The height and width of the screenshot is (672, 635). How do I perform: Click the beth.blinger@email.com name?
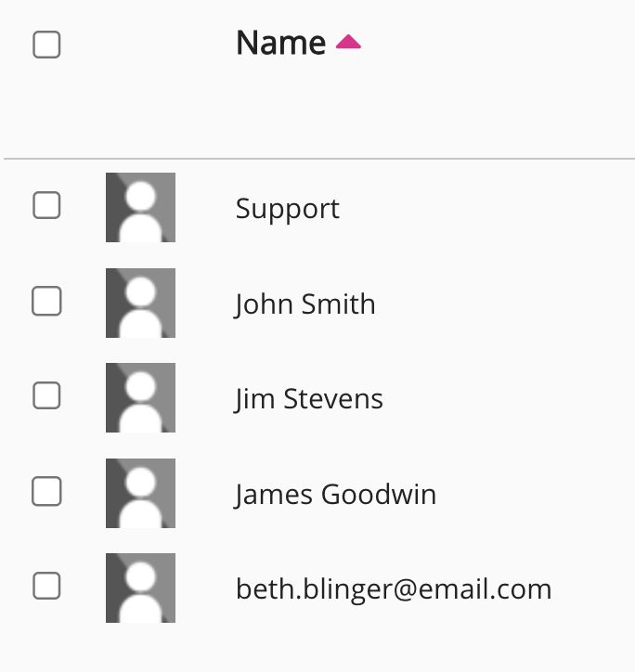coord(394,589)
